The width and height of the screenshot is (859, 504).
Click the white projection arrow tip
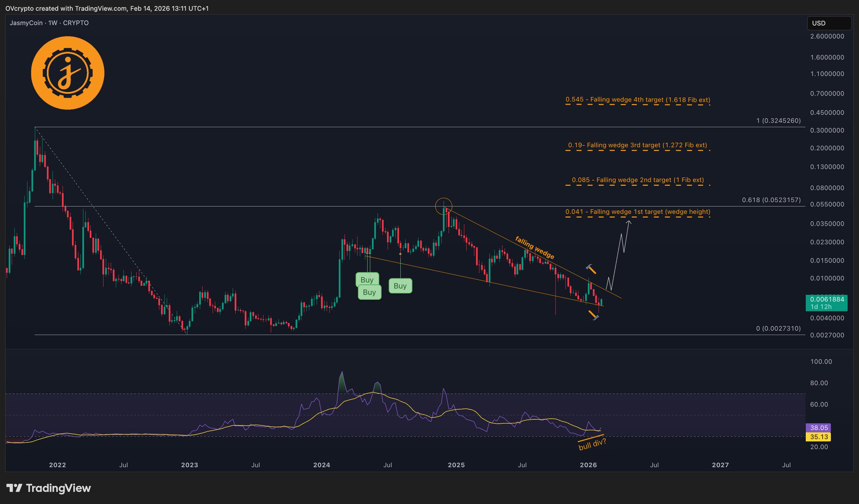point(629,222)
